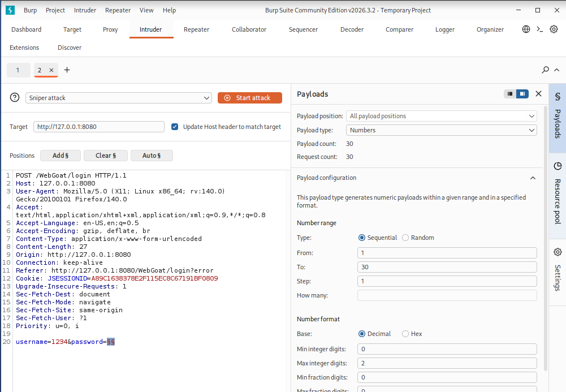The image size is (566, 392).
Task: Click the payload marker §§ in request
Action: (x=111, y=342)
